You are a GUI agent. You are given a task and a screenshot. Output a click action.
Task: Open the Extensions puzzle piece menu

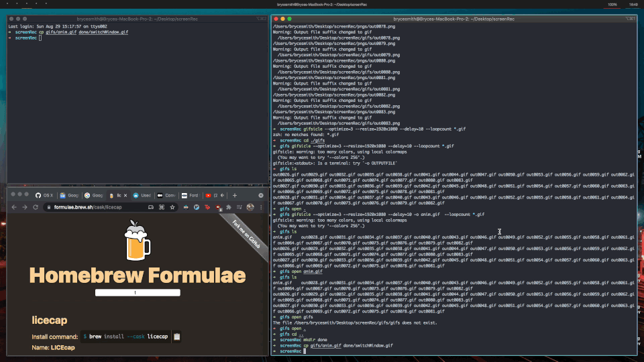pos(229,207)
